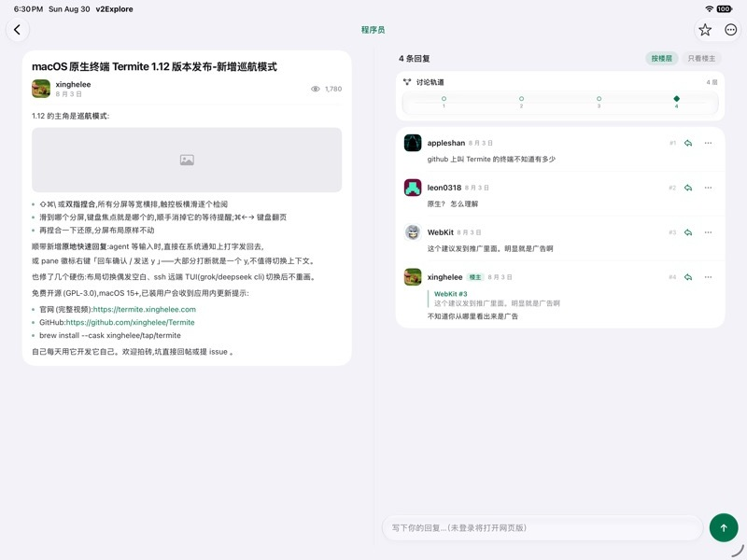Send reply with the green arrow button
This screenshot has height=560, width=747.
(723, 527)
